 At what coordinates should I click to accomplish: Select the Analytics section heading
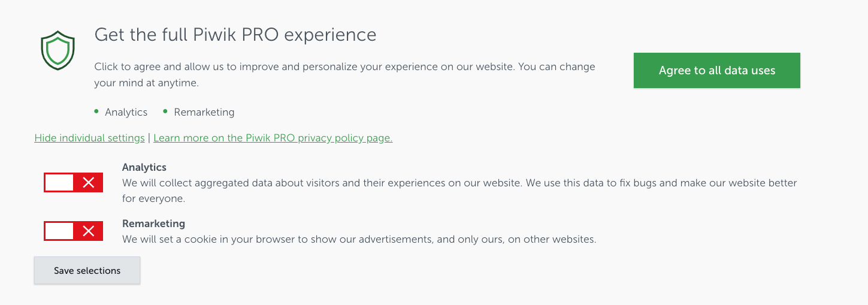pos(144,167)
